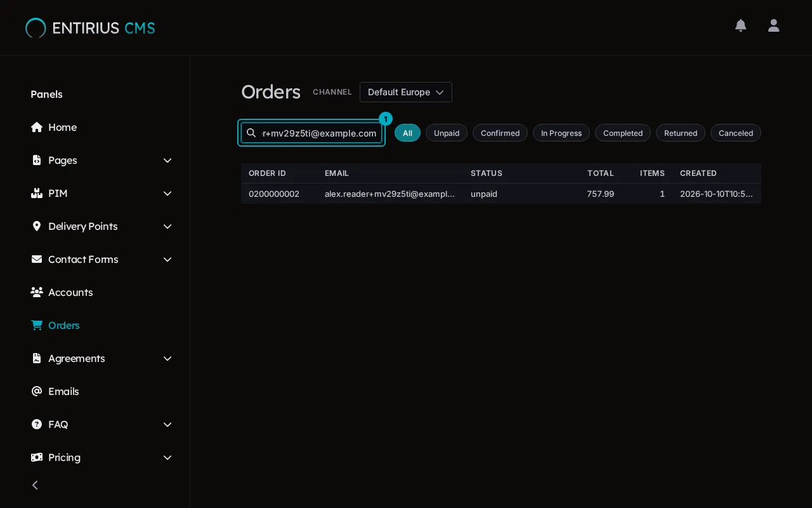This screenshot has height=508, width=812.
Task: Filter orders by In Progress
Action: pyautogui.click(x=561, y=133)
